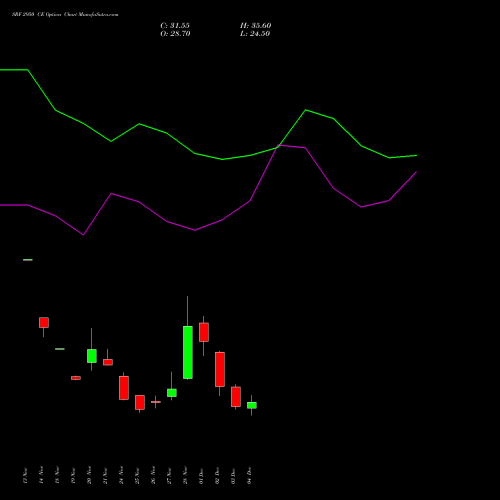
Task: Select the tiny red candle for 19 Nov
Action: (x=76, y=378)
